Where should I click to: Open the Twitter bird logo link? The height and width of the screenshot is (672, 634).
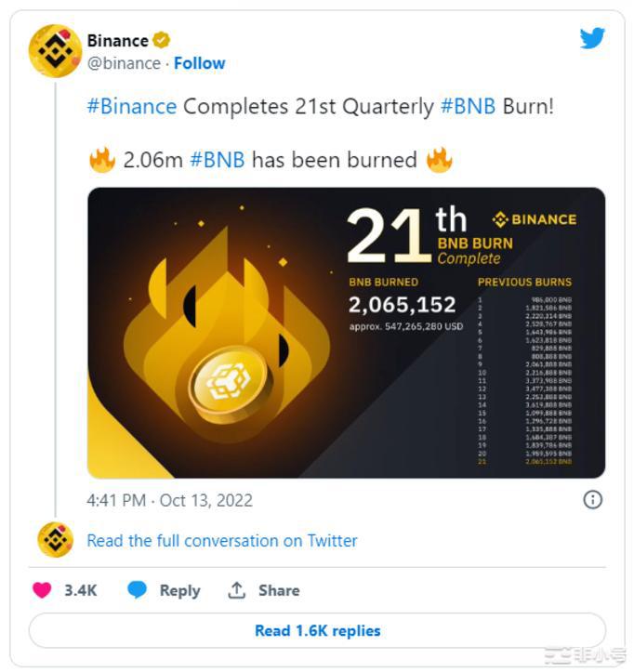592,38
